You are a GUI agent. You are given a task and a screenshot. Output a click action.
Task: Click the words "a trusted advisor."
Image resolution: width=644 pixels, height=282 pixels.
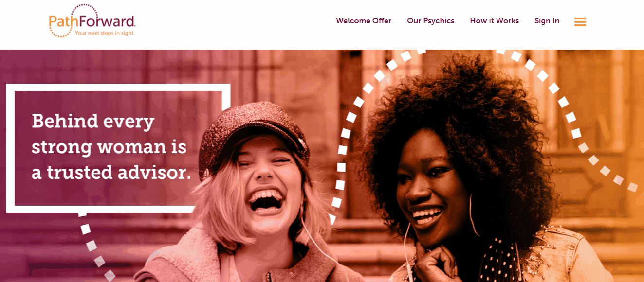coord(111,173)
